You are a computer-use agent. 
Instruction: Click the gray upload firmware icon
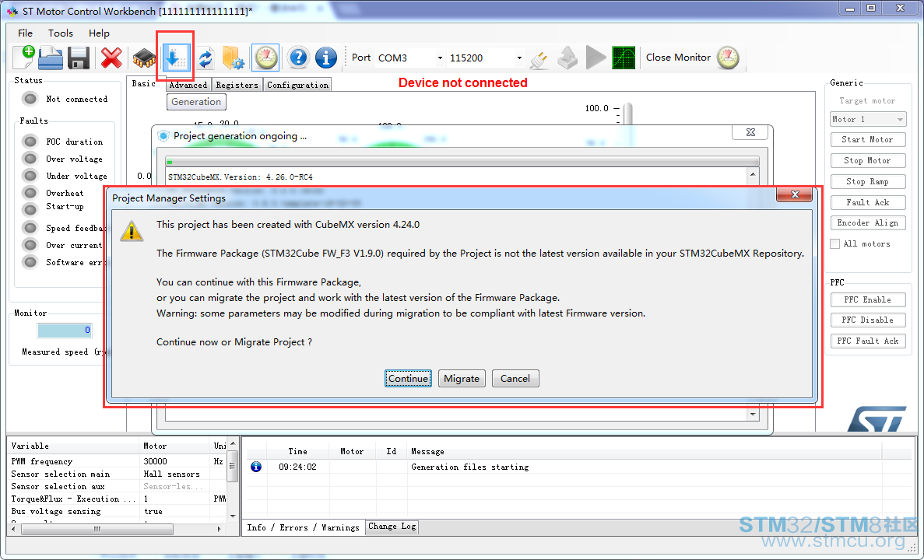(x=567, y=58)
